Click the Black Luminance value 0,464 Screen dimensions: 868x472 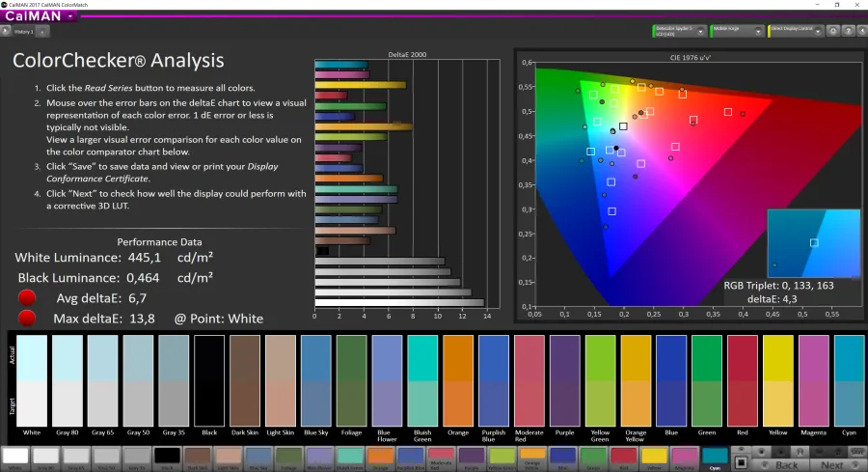[x=143, y=278]
